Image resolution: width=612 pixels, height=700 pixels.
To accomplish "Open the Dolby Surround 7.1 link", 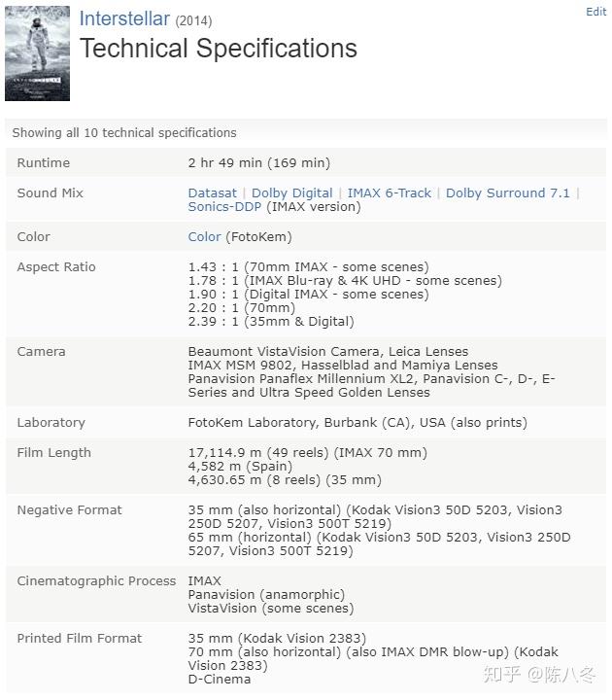I will point(507,192).
